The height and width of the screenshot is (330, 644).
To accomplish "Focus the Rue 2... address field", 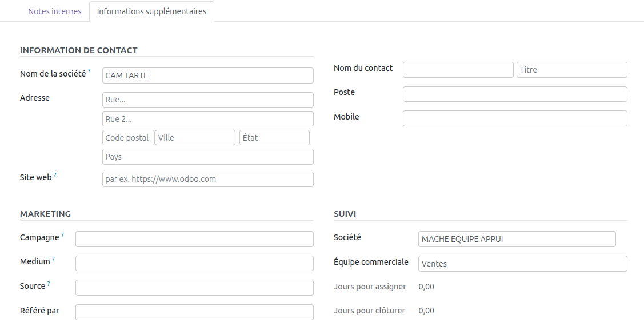I will point(208,119).
